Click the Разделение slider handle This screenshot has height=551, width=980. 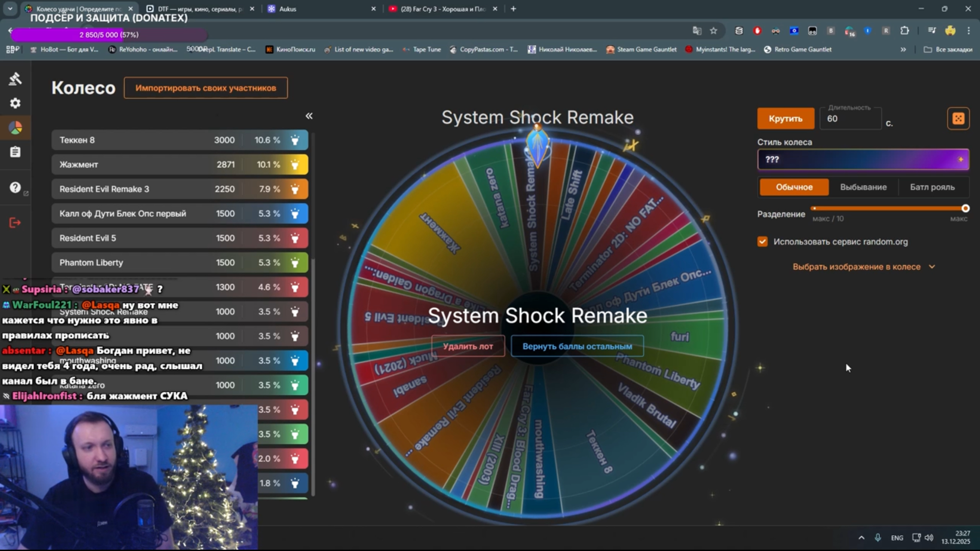965,208
